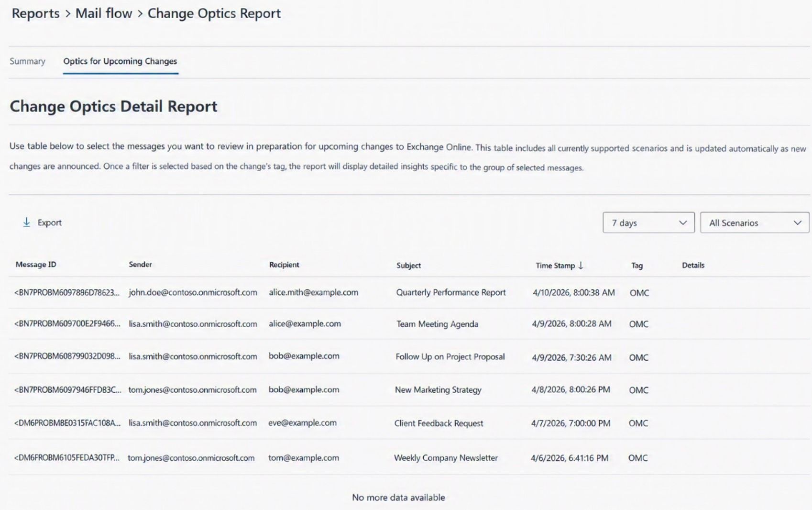812x510 pixels.
Task: Click the Export button label
Action: 50,222
